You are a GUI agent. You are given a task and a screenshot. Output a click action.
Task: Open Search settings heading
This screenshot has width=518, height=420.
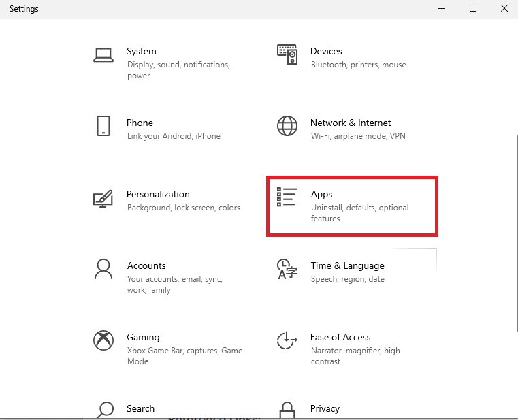(140, 408)
